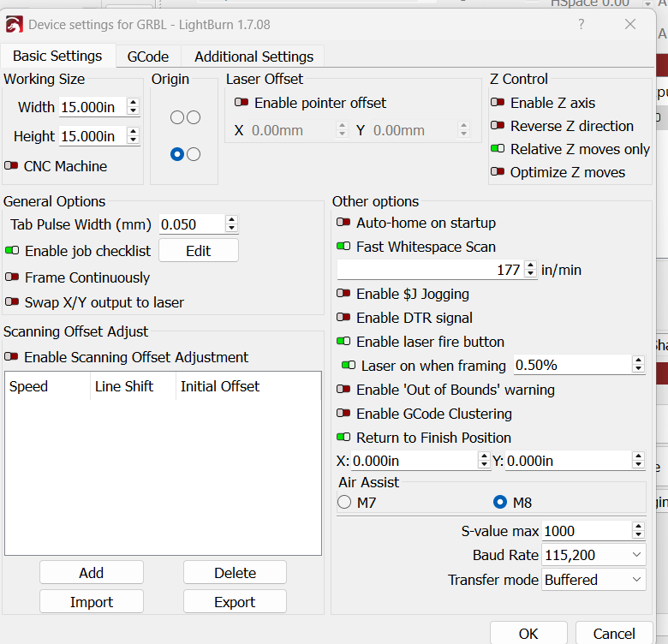The image size is (668, 644).
Task: Click the Delete button
Action: point(236,572)
